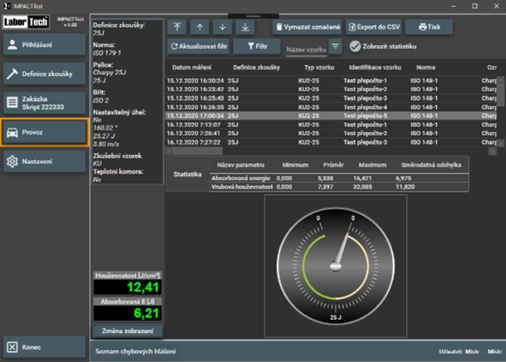Click the table horizontal scrollbar thumb
This screenshot has height=362, width=506.
(197, 151)
